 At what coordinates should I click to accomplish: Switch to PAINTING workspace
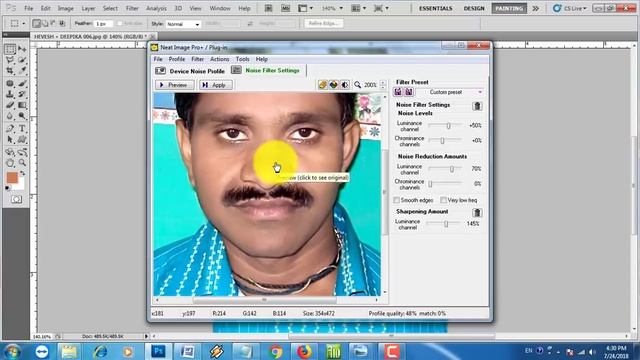pyautogui.click(x=509, y=8)
